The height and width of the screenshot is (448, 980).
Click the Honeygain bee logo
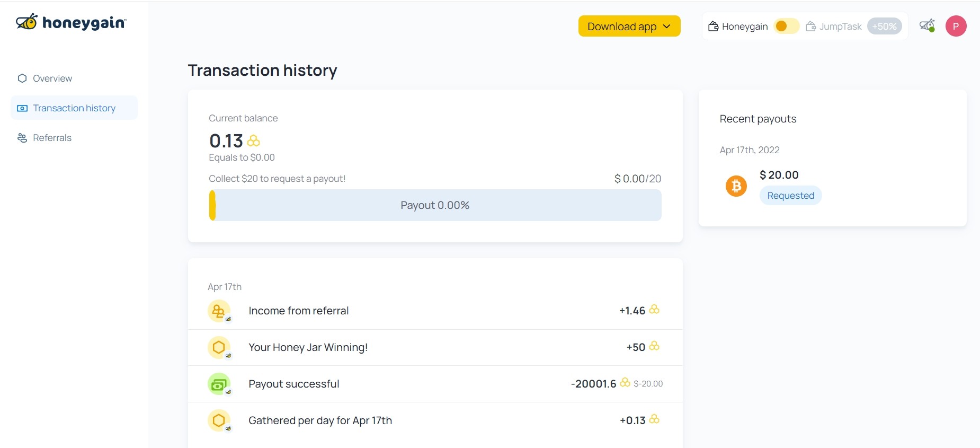tap(27, 22)
